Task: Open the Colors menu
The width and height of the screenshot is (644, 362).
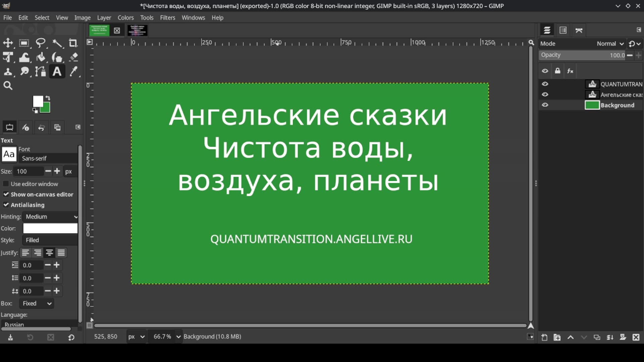Action: pyautogui.click(x=125, y=17)
